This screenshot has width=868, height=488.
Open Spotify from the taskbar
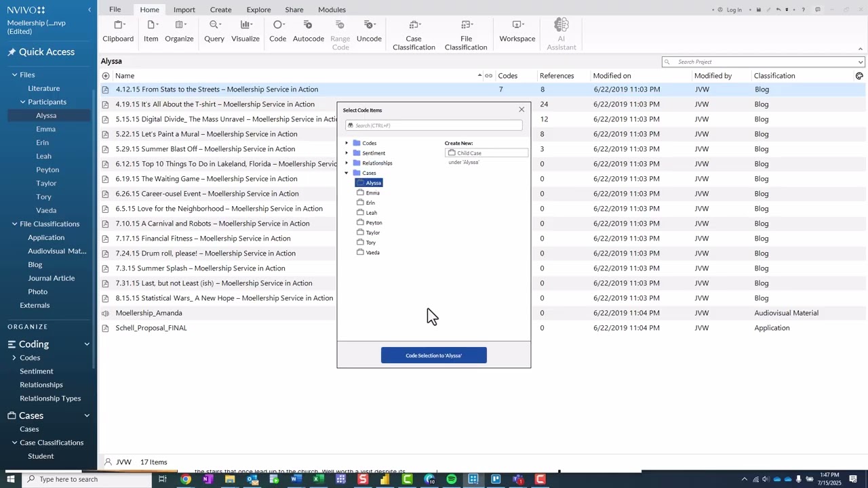(452, 479)
